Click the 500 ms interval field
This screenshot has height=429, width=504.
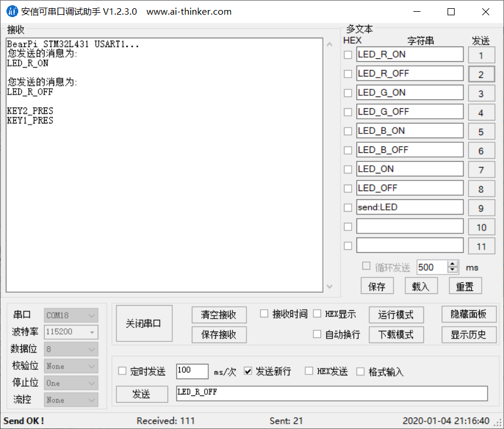(432, 267)
